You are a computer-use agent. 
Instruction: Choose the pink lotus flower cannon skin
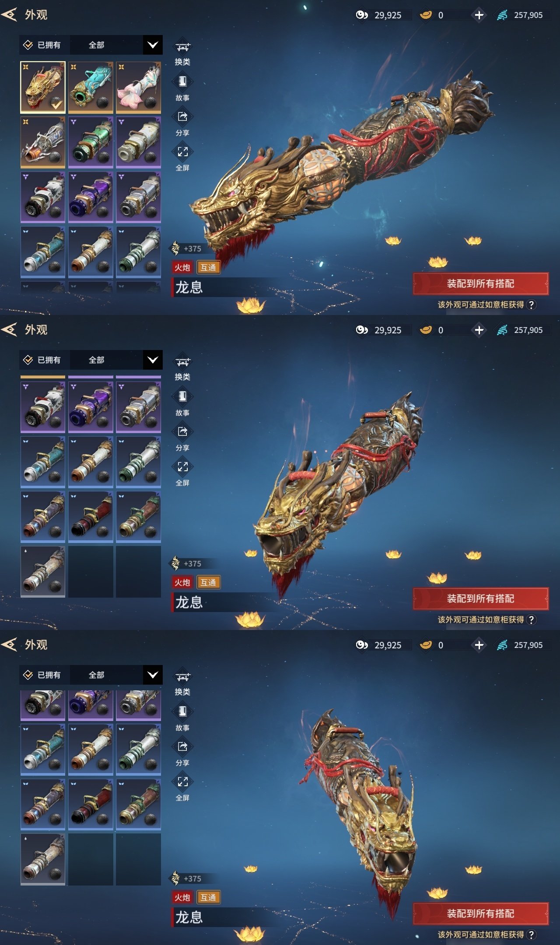[139, 87]
